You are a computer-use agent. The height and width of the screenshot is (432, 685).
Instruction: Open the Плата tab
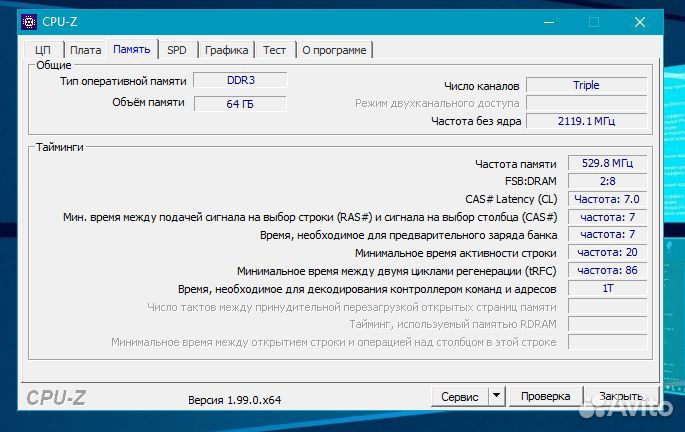(86, 50)
